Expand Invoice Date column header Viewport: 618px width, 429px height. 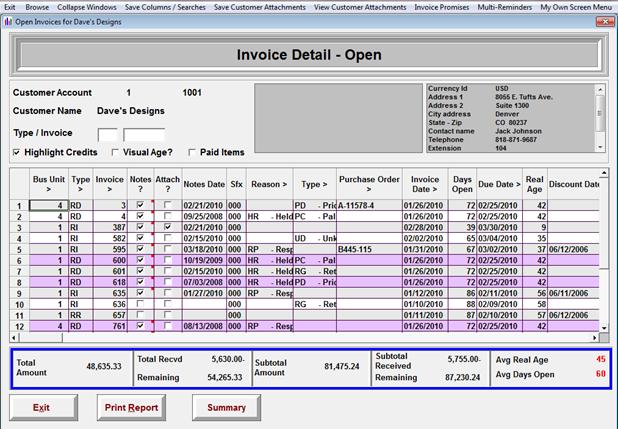click(x=425, y=184)
